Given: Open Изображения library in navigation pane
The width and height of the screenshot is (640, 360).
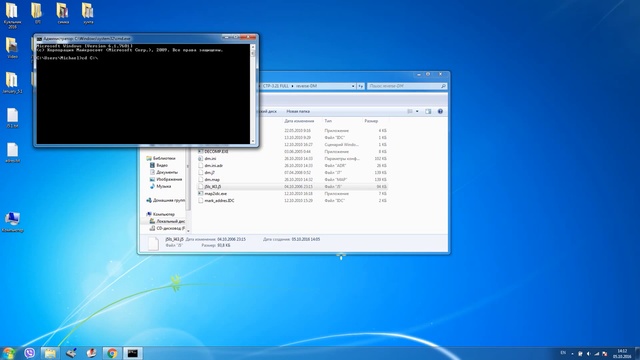Looking at the screenshot, I should coord(169,179).
